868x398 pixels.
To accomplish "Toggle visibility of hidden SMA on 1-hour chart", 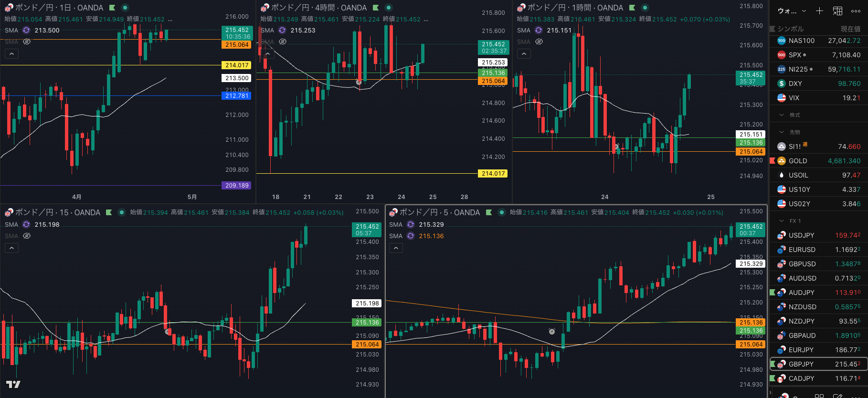I will [539, 42].
